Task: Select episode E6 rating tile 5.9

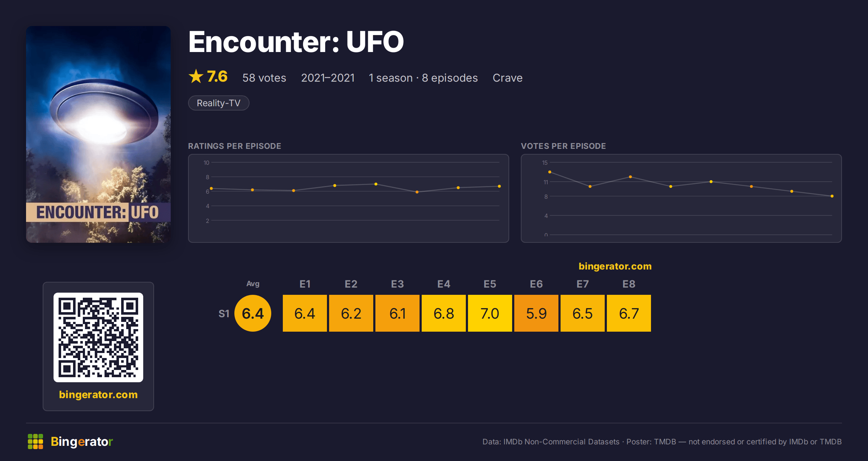Action: click(x=536, y=313)
